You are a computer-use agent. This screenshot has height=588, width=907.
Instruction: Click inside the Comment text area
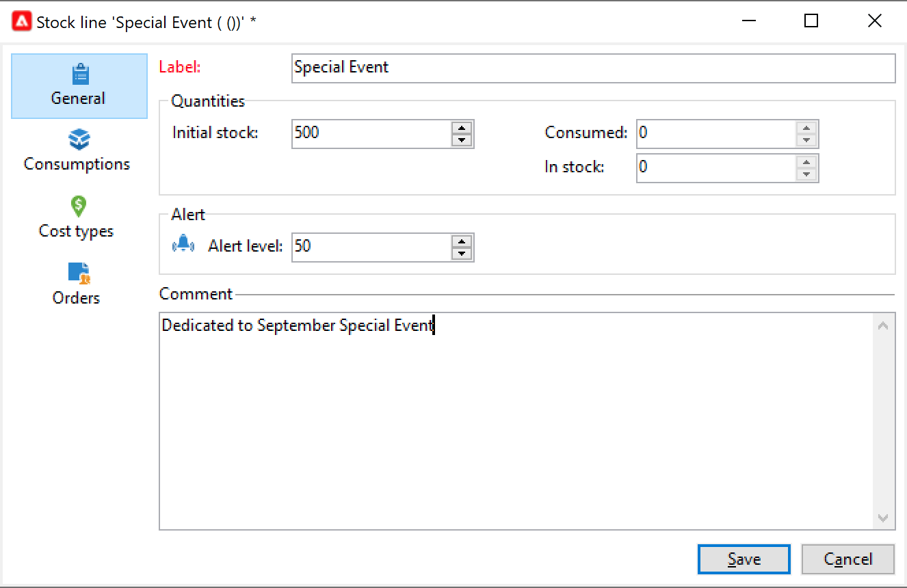pos(516,420)
